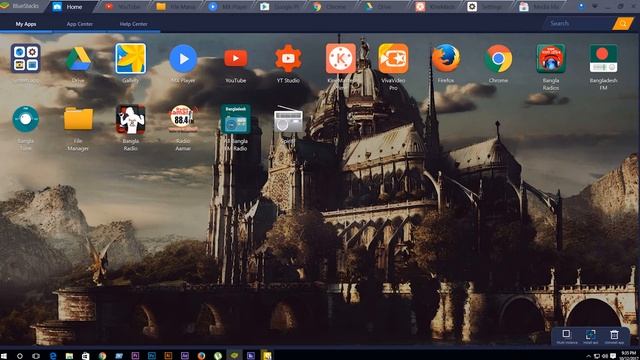Click the Install apk button
The image size is (640, 360).
coord(590,336)
